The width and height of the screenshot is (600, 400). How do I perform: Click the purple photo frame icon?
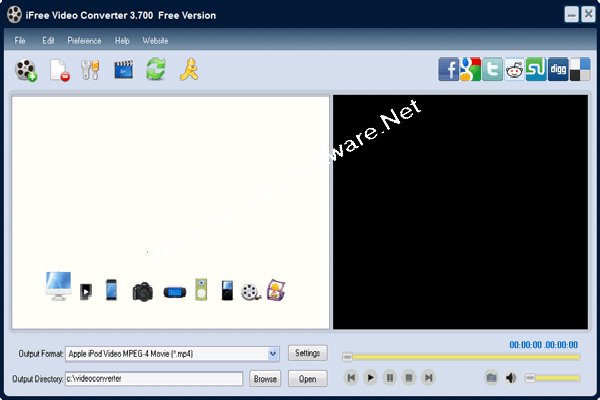coord(276,290)
